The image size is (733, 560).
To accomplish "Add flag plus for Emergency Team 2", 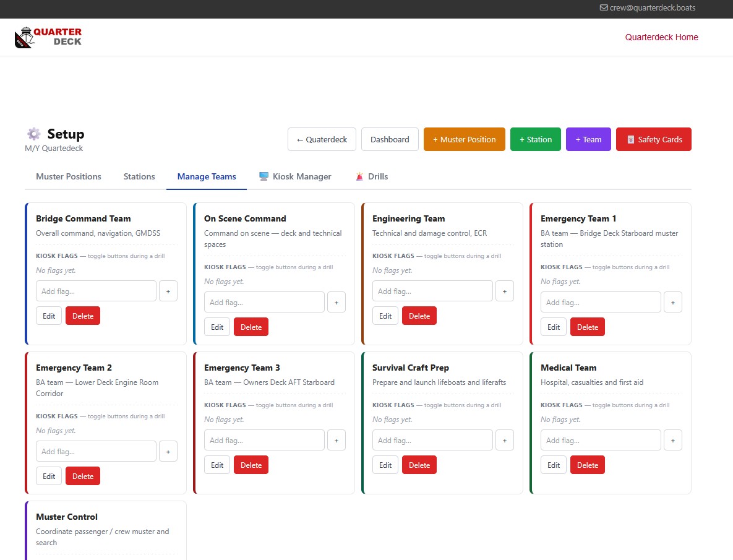I will coord(168,452).
